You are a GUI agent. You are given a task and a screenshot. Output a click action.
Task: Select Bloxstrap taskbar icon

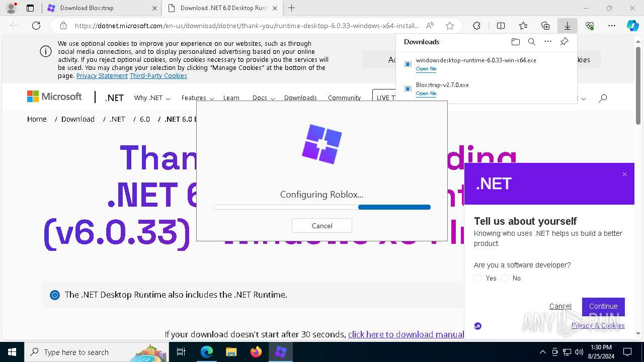281,352
